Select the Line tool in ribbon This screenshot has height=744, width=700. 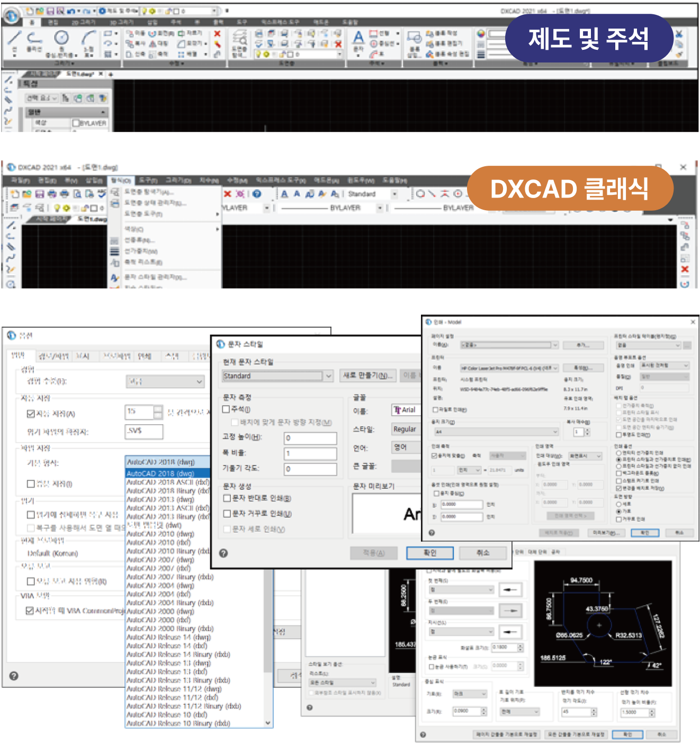[14, 38]
